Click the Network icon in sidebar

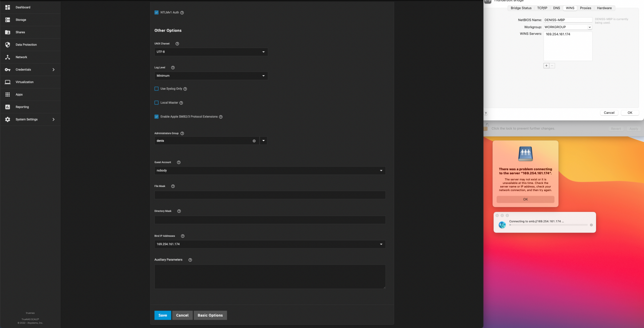tap(8, 57)
